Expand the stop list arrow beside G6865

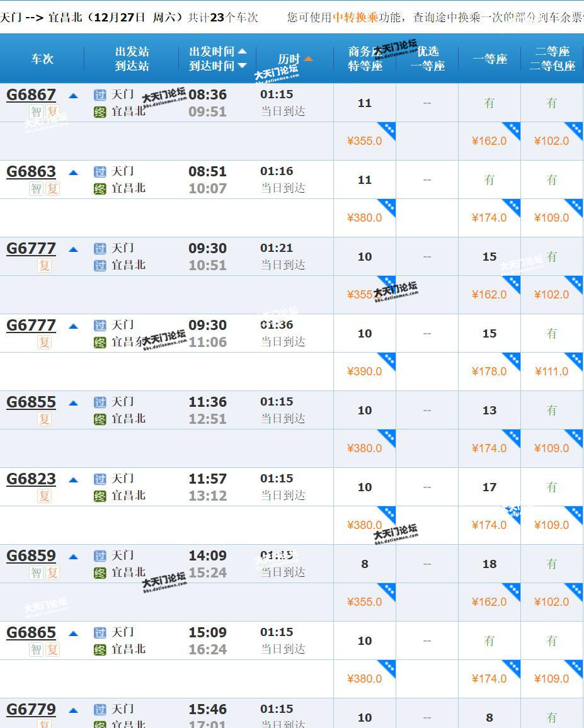click(x=73, y=634)
